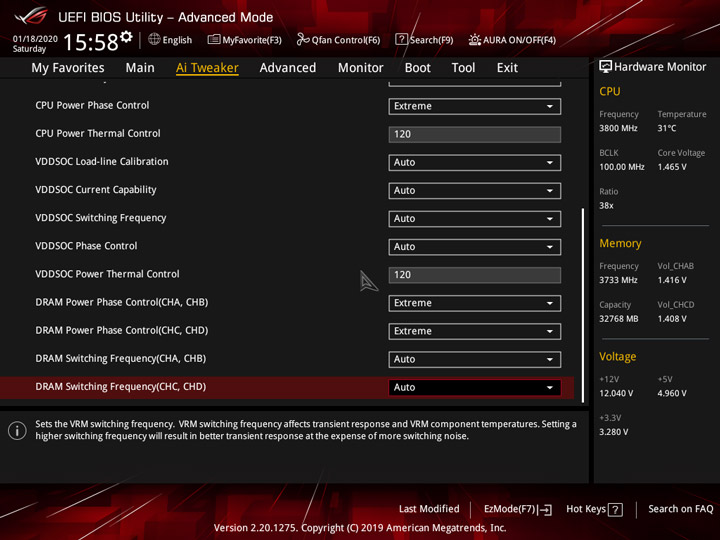Click the globe language icon
720x540 pixels.
154,39
